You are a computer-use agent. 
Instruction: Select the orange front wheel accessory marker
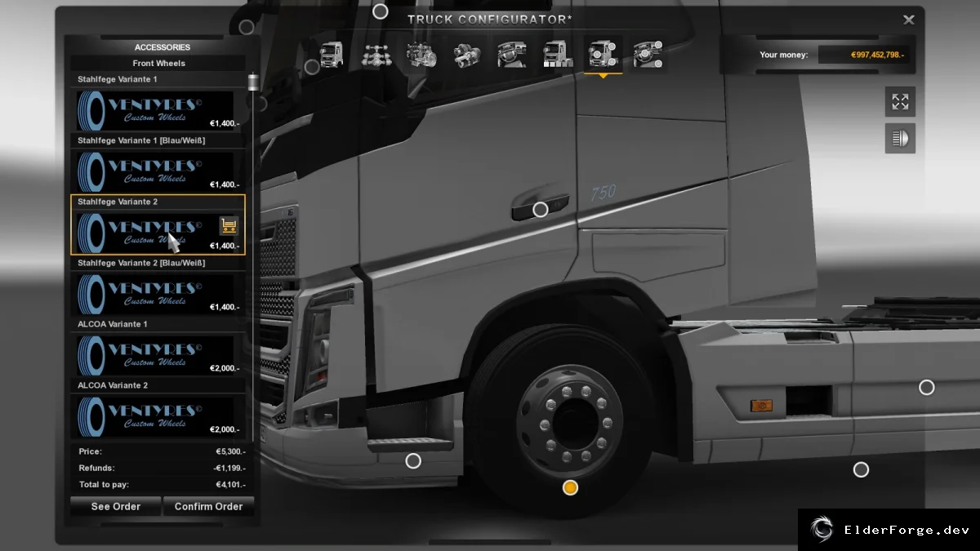pyautogui.click(x=570, y=487)
